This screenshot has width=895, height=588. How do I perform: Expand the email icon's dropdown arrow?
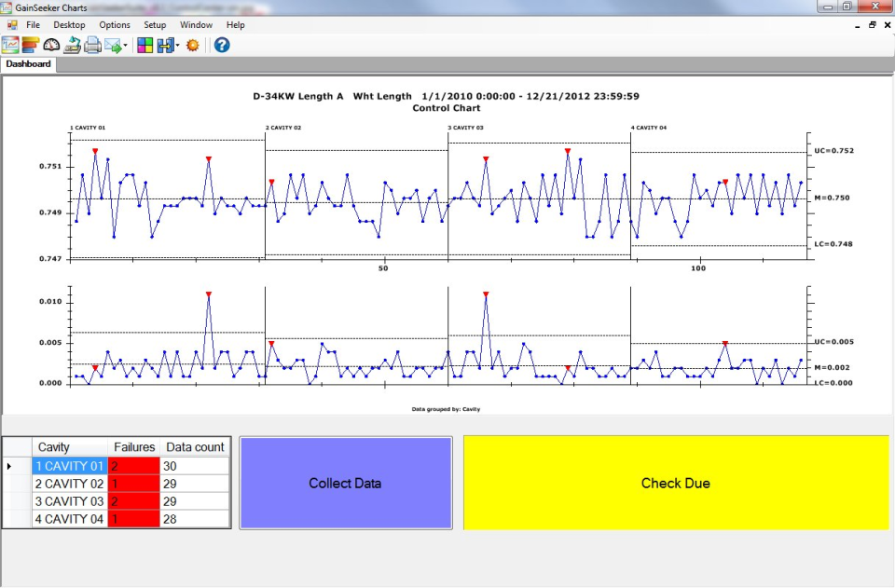(x=124, y=44)
